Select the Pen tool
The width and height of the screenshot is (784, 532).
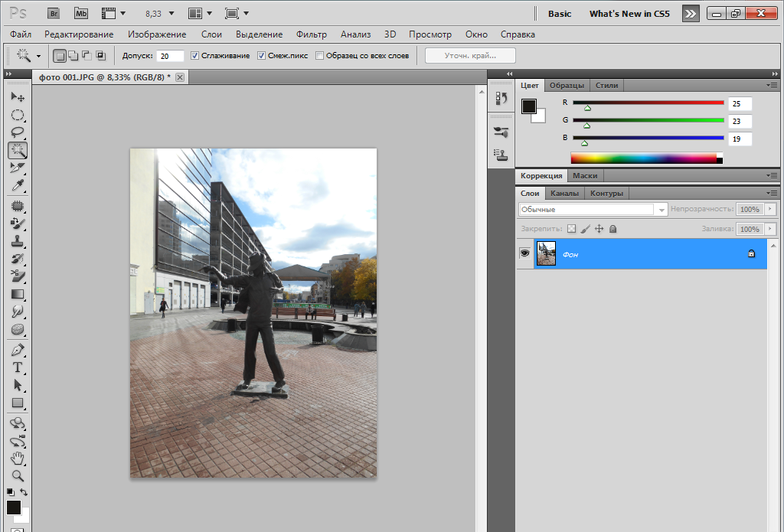(18, 350)
